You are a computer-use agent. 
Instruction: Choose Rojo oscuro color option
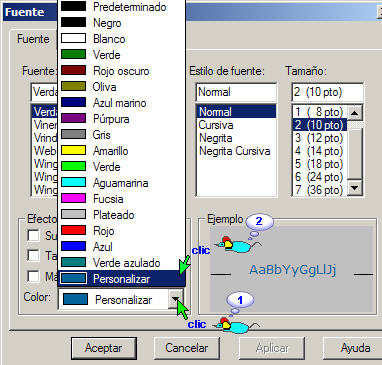pos(122,71)
